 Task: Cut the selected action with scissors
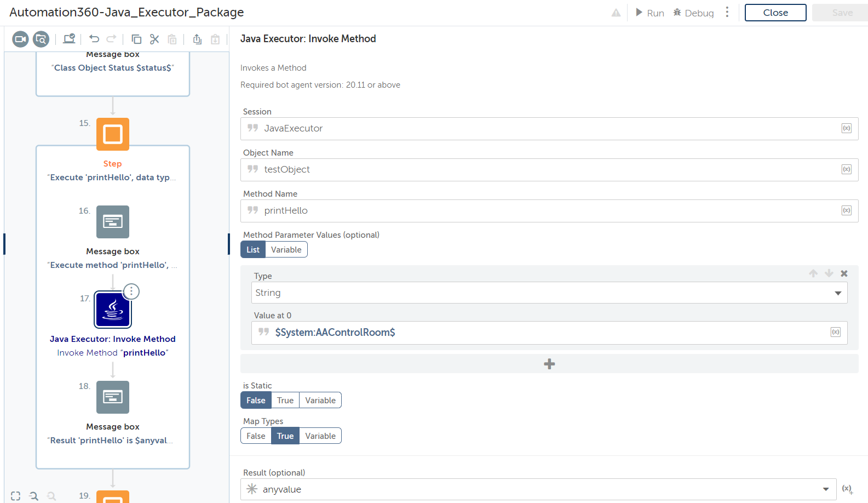pos(154,39)
